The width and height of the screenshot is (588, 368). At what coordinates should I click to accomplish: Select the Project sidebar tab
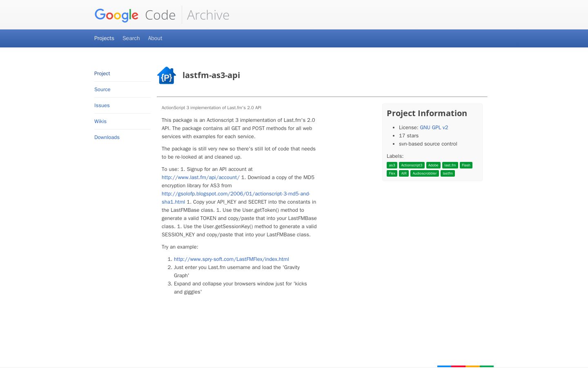coord(102,74)
